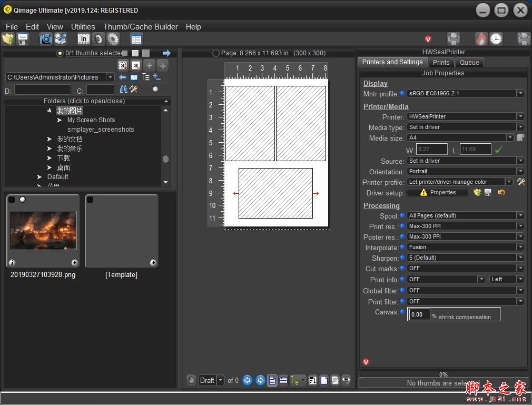Click the Canvas shrink compensation input field
Screen dimensions: 532x405
point(418,314)
